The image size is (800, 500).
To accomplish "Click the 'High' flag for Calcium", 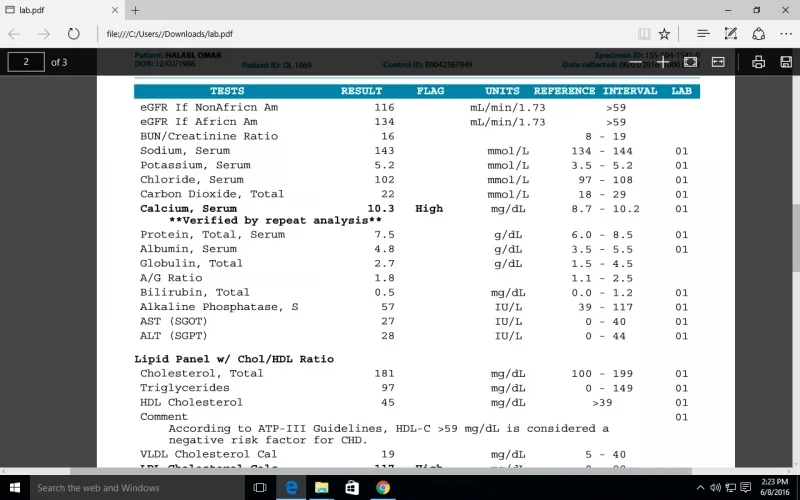I will (x=429, y=209).
